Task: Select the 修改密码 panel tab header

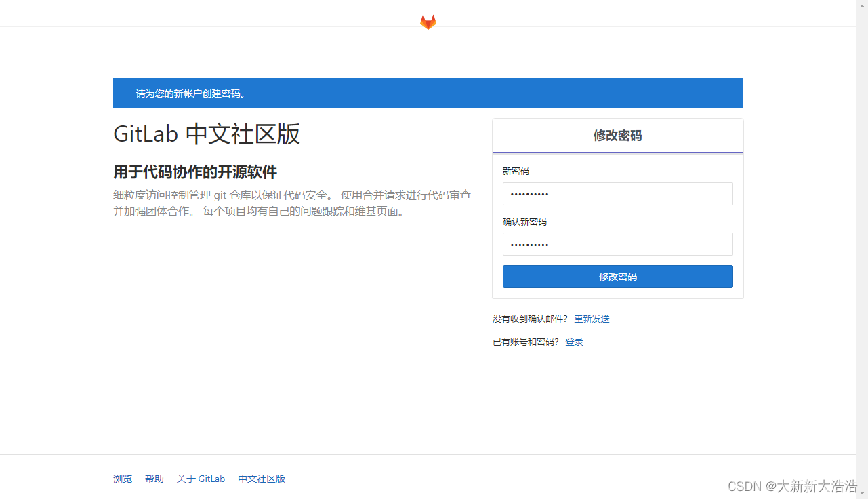Action: (617, 136)
